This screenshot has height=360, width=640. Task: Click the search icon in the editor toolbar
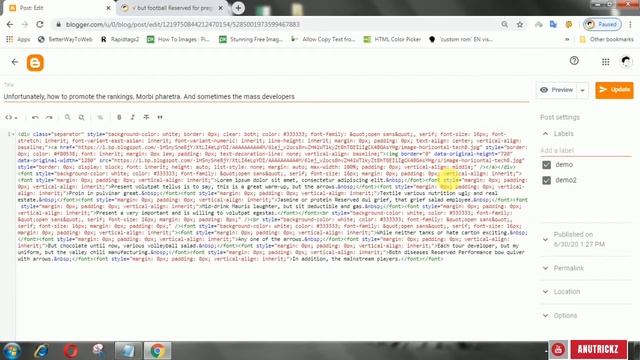[x=67, y=118]
